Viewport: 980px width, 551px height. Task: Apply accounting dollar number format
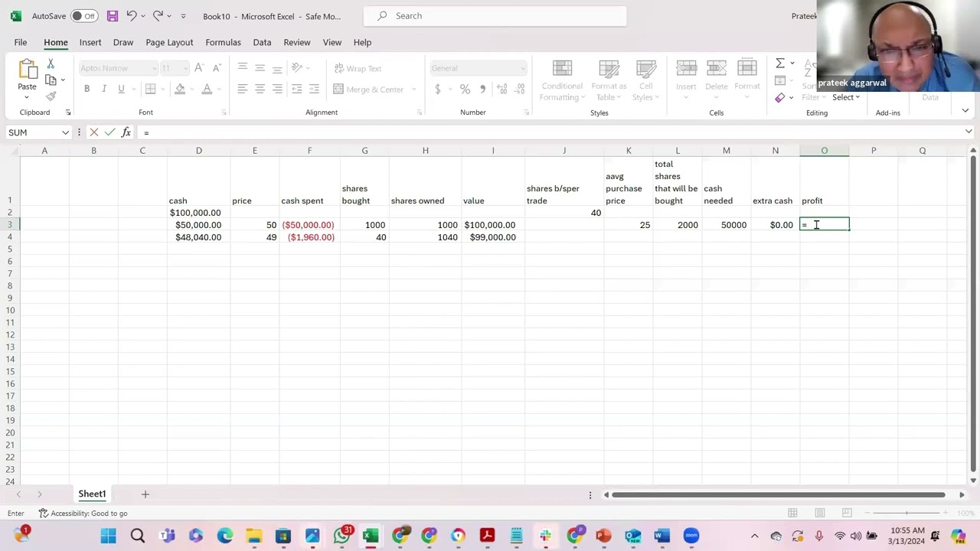click(x=438, y=90)
